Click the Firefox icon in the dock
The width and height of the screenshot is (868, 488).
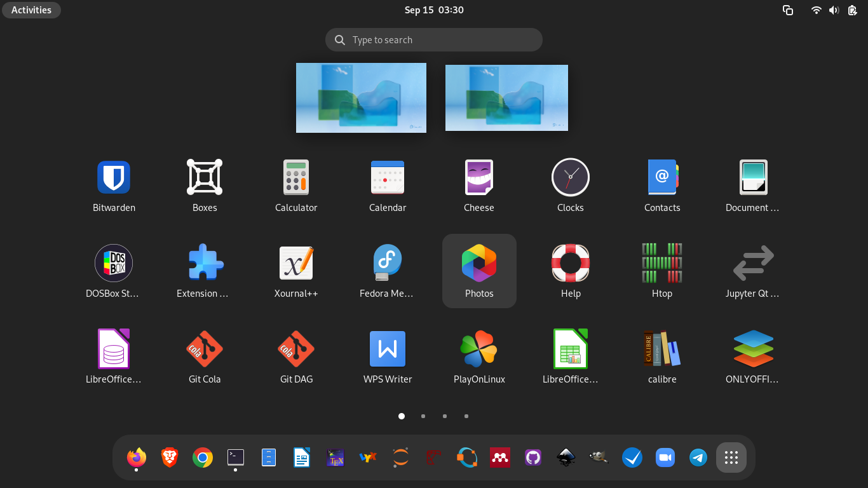point(137,457)
